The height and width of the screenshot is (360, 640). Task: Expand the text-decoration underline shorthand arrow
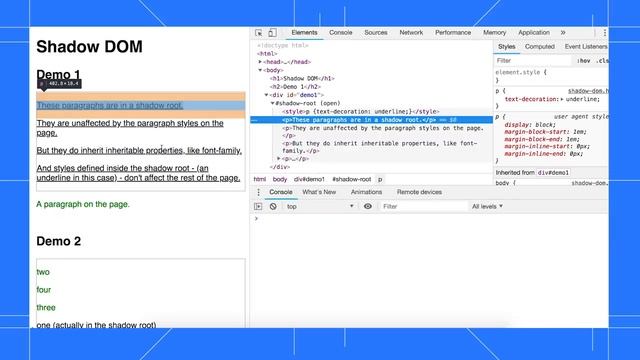click(x=562, y=99)
